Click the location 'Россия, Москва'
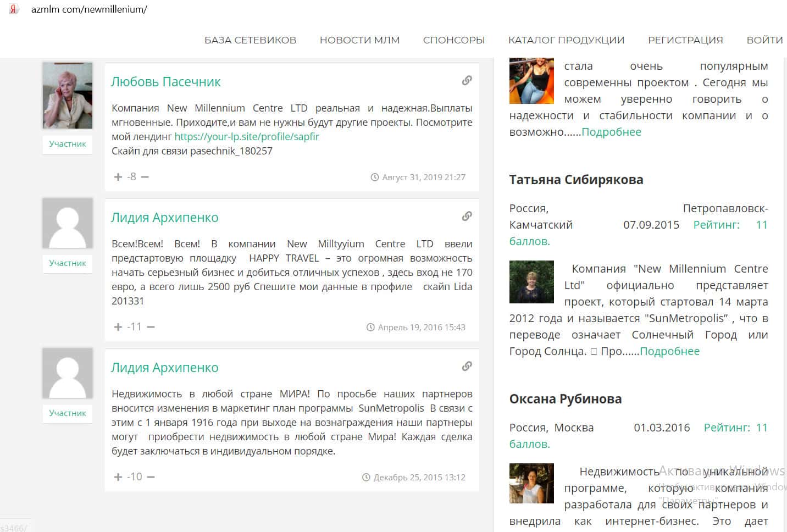787x532 pixels. click(551, 428)
